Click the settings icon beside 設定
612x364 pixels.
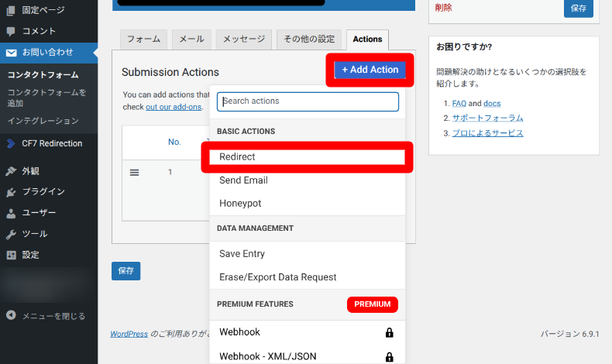(11, 255)
